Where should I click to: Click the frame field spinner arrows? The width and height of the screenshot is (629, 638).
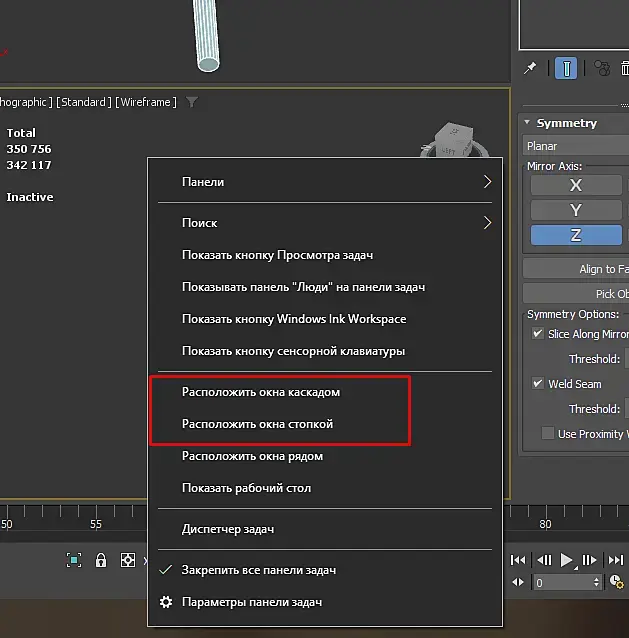point(596,583)
